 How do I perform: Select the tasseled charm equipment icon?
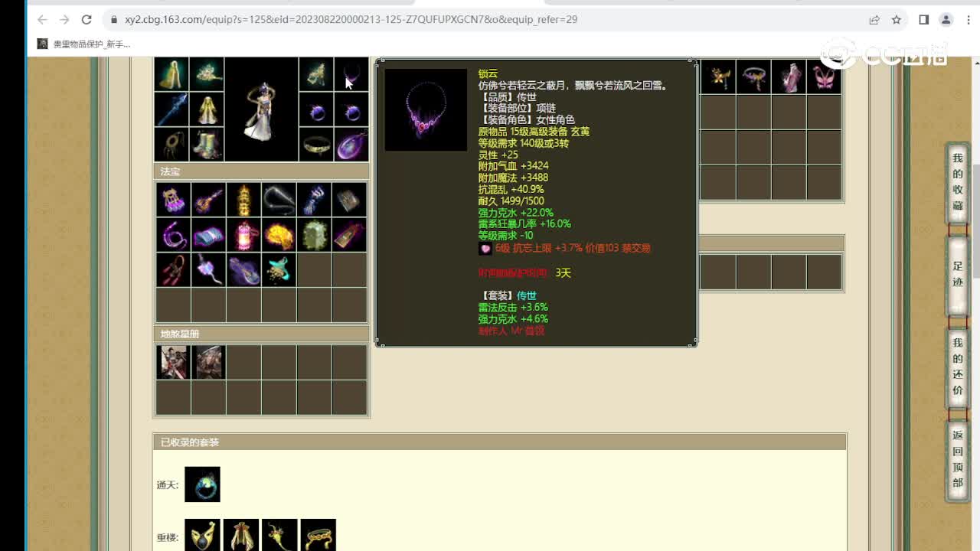pyautogui.click(x=171, y=144)
